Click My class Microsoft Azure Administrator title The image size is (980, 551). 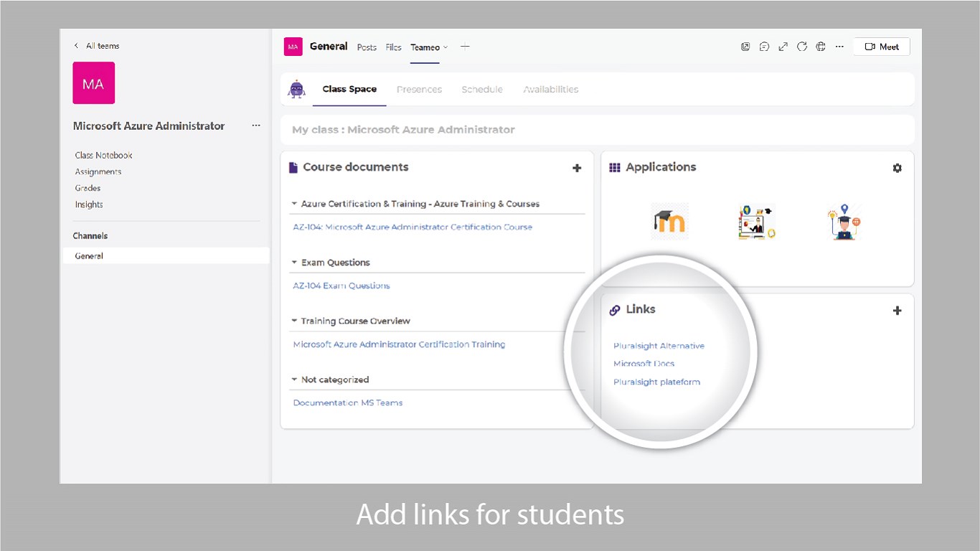[x=403, y=130]
